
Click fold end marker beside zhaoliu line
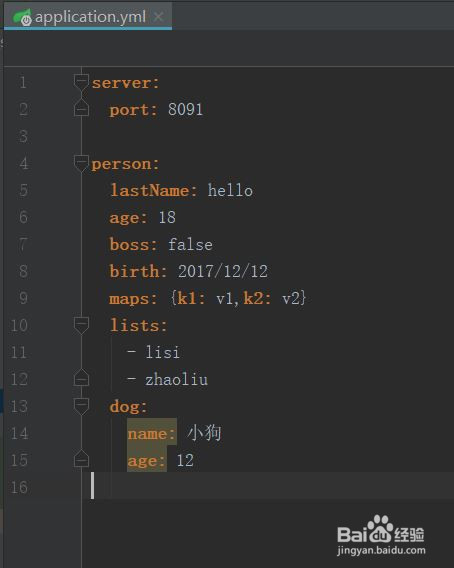click(x=81, y=379)
